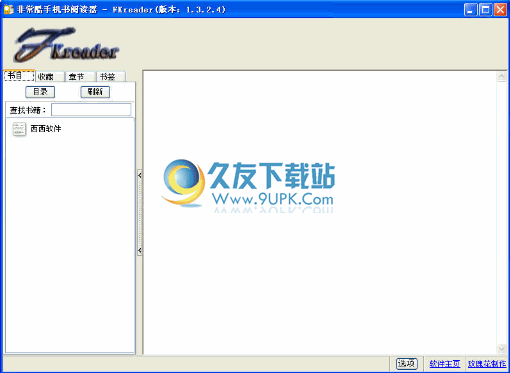Screen dimensions: 510x373
Task: Switch to the 收藏 tab
Action: click(x=49, y=76)
